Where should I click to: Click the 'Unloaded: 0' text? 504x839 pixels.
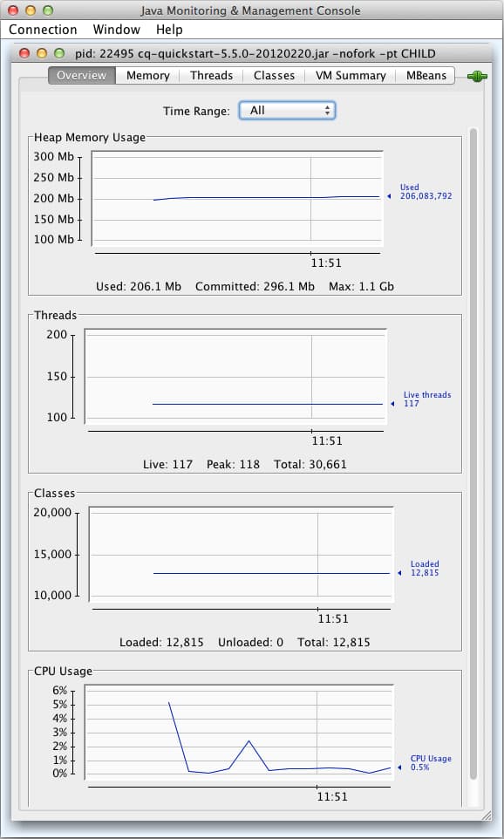pyautogui.click(x=250, y=642)
